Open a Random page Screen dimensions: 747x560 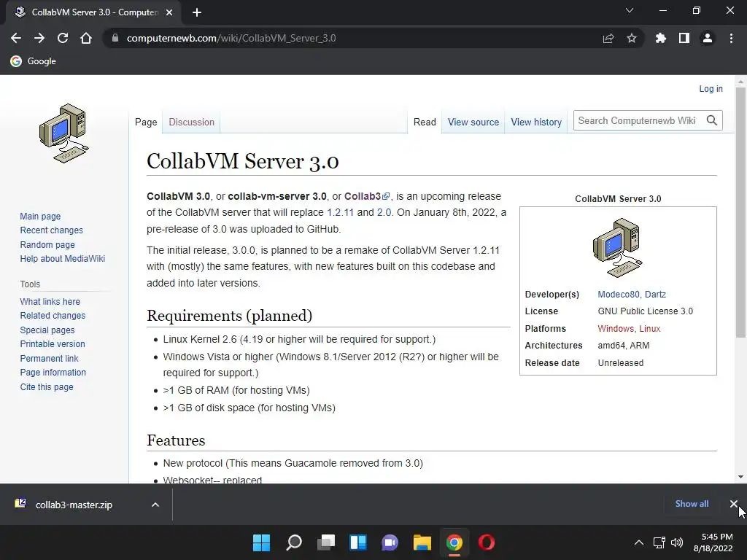tap(47, 244)
